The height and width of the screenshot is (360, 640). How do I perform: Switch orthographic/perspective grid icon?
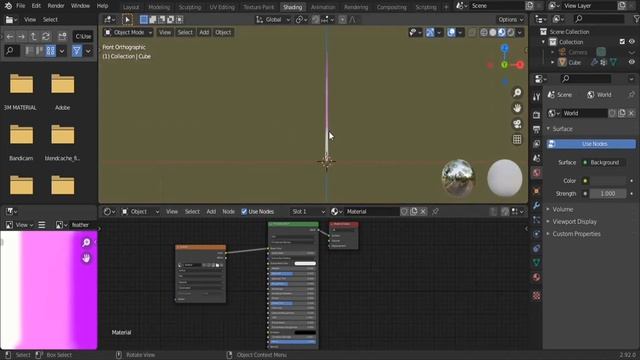(x=517, y=139)
